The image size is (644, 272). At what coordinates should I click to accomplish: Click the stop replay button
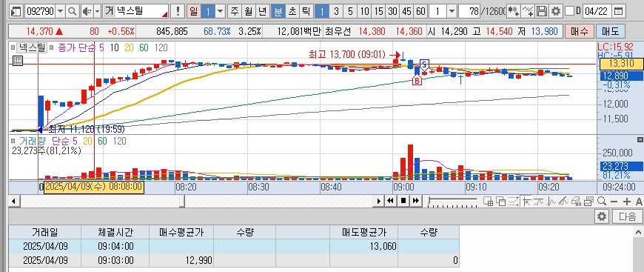(x=403, y=201)
